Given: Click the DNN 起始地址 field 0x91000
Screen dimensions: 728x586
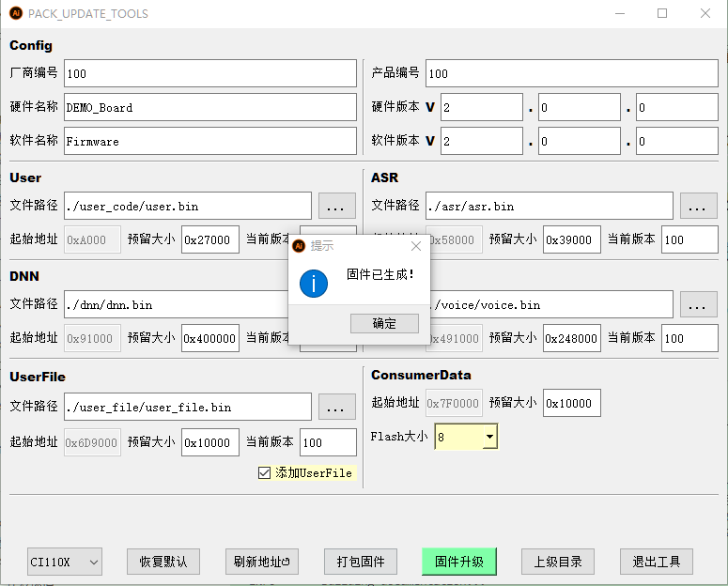Looking at the screenshot, I should pos(92,338).
